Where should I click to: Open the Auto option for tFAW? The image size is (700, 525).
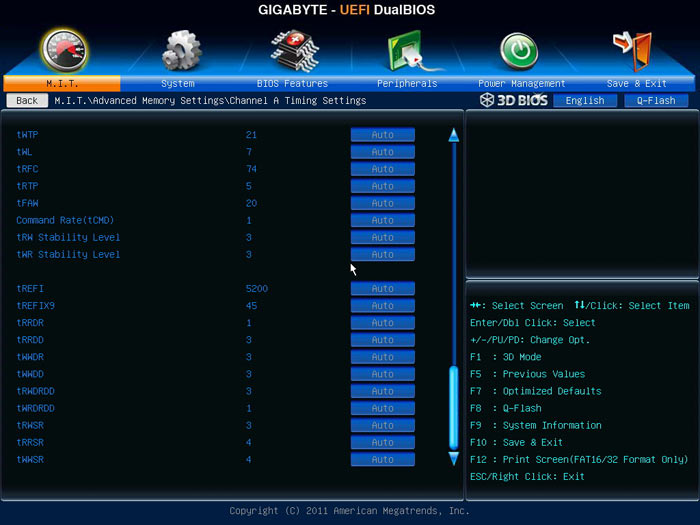pyautogui.click(x=383, y=203)
